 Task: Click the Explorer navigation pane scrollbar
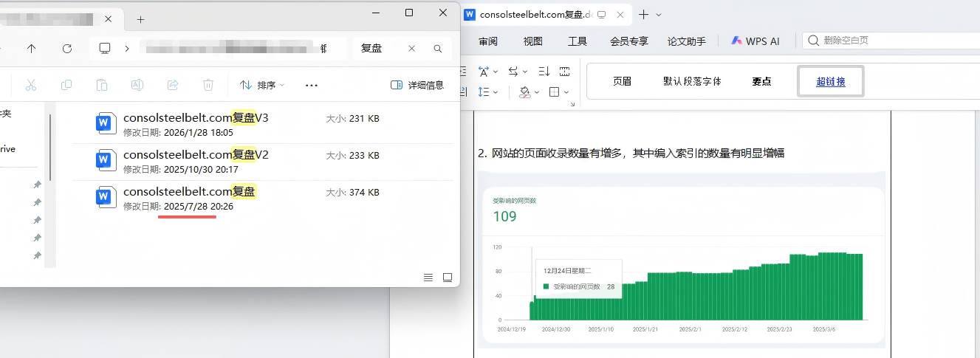(x=50, y=148)
